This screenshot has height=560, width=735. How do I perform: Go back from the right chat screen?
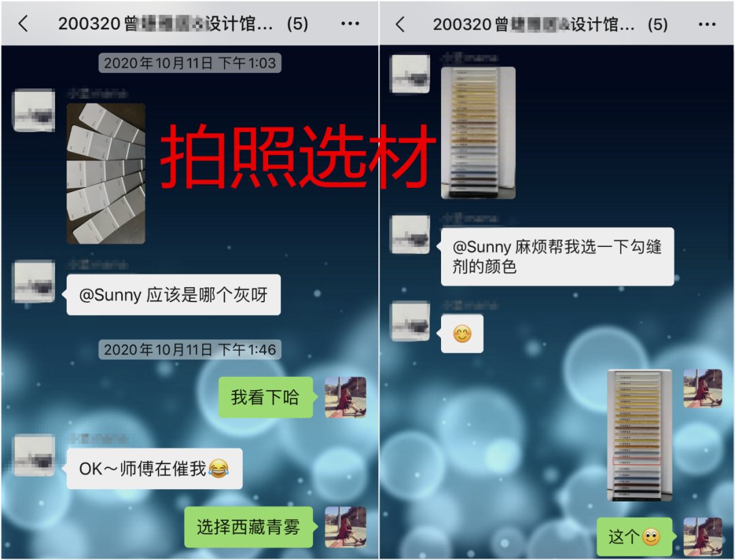coord(400,23)
